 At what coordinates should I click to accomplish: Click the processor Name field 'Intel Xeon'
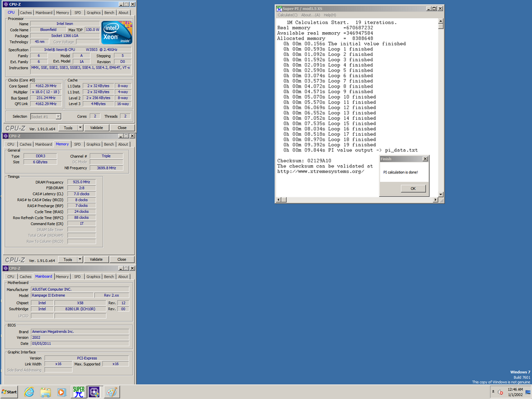click(x=65, y=24)
